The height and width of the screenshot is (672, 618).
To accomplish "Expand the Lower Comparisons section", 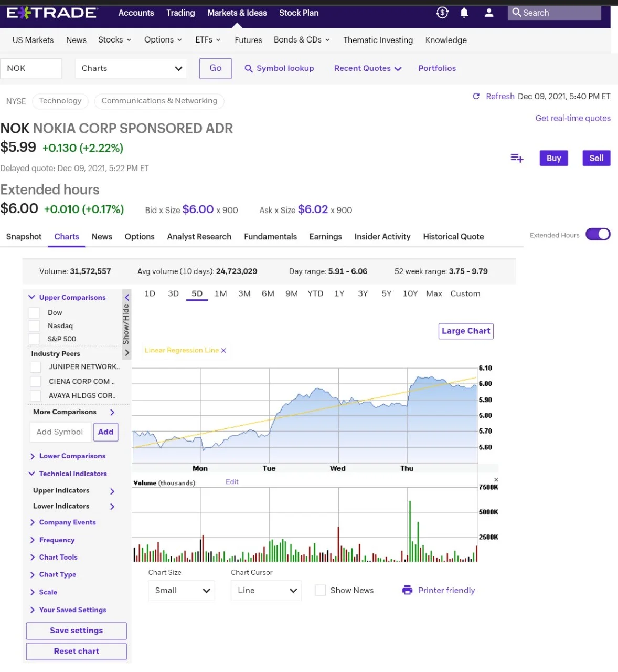I will point(68,456).
